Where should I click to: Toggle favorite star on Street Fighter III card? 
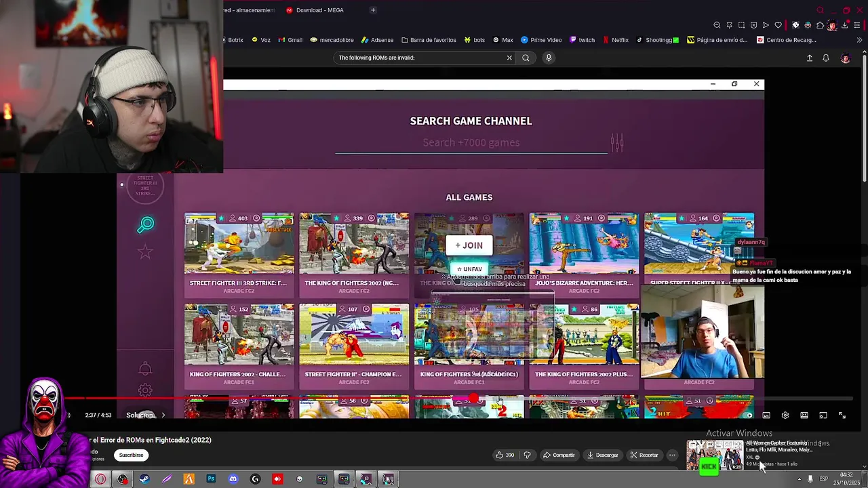(221, 218)
